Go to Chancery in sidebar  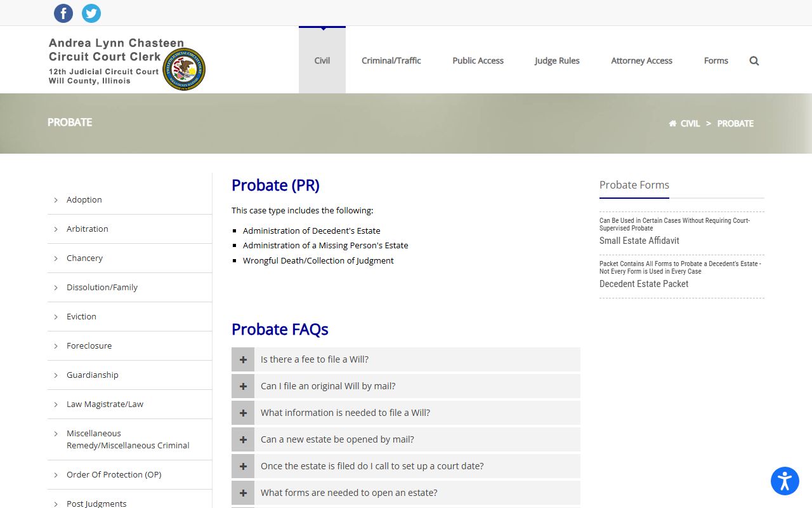[84, 258]
